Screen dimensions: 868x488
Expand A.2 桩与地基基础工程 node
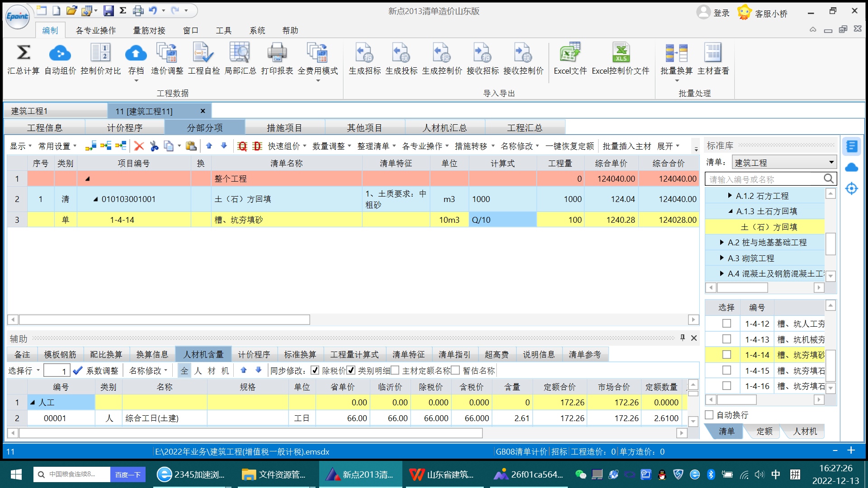pyautogui.click(x=722, y=243)
